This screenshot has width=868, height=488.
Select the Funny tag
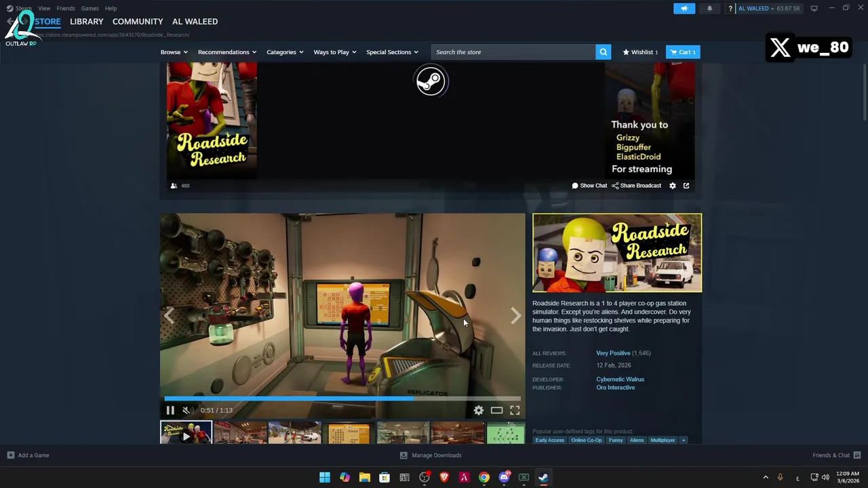616,441
